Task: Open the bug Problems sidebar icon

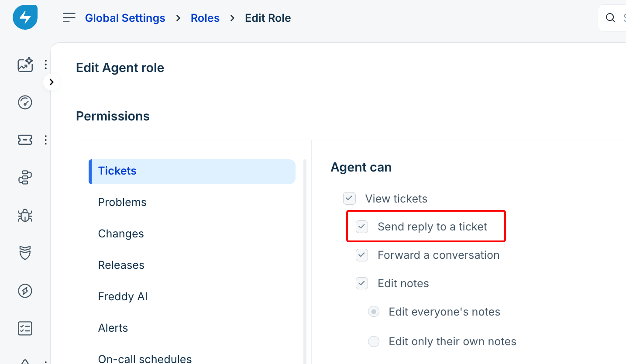Action: click(x=25, y=215)
